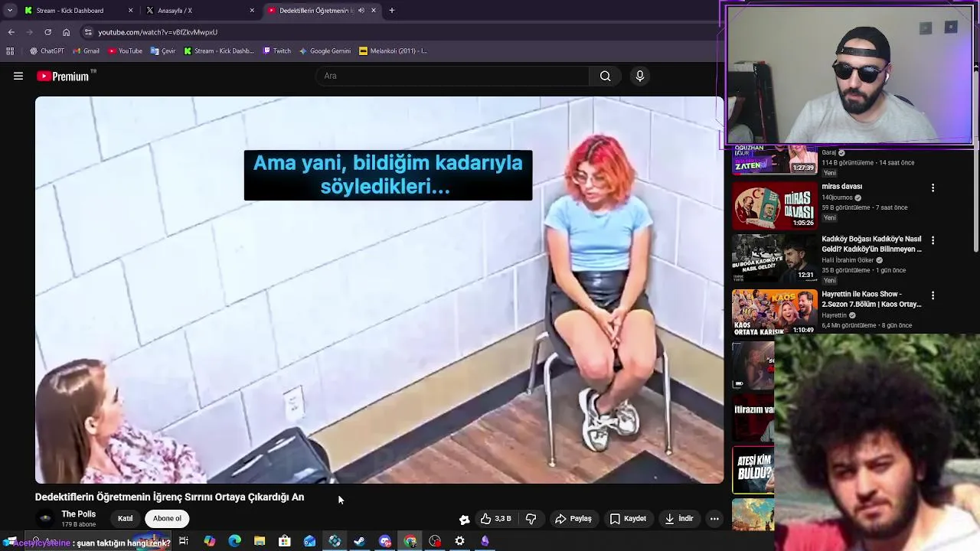Open options menu for Kaos Show video
980x551 pixels.
[933, 295]
